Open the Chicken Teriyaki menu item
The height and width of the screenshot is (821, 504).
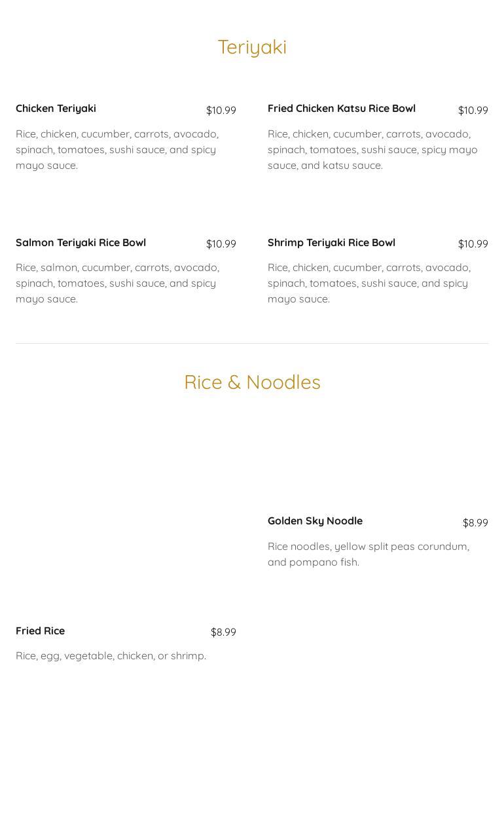(56, 109)
